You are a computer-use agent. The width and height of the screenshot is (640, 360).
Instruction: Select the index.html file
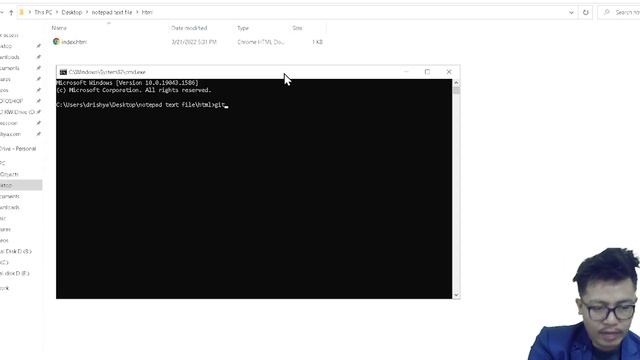click(x=74, y=42)
